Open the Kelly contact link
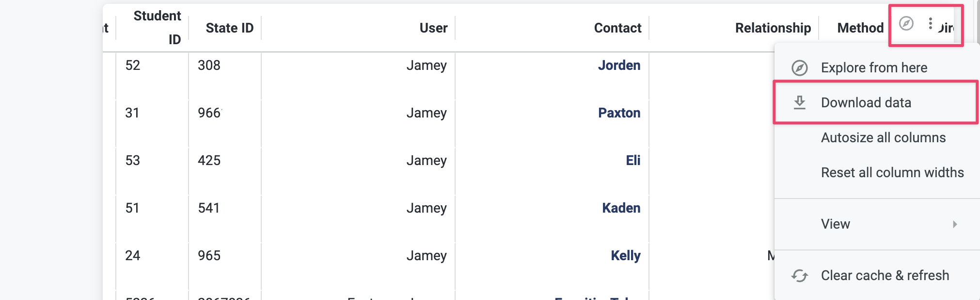This screenshot has width=980, height=300. 625,256
